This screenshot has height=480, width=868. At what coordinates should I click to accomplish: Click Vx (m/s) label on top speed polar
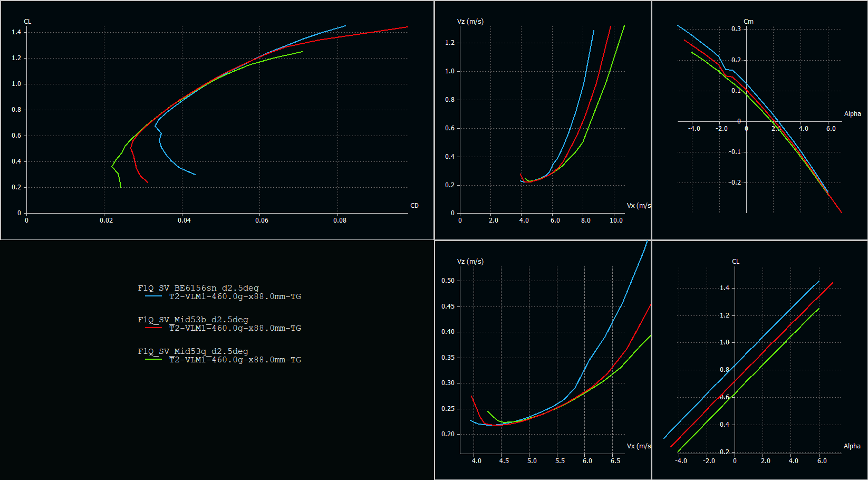639,206
